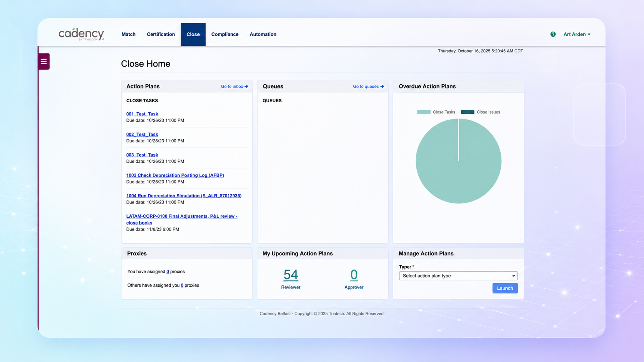Click the Cadency logo
Screen dimensions: 644x362
coord(81,34)
